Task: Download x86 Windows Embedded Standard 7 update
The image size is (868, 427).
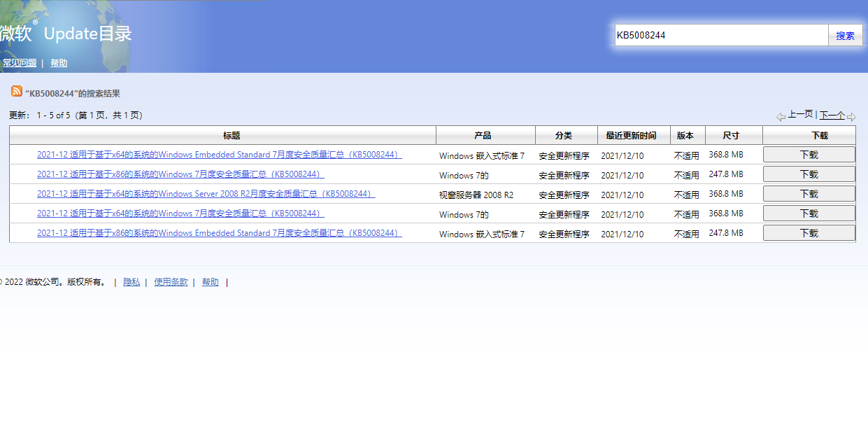Action: tap(809, 233)
